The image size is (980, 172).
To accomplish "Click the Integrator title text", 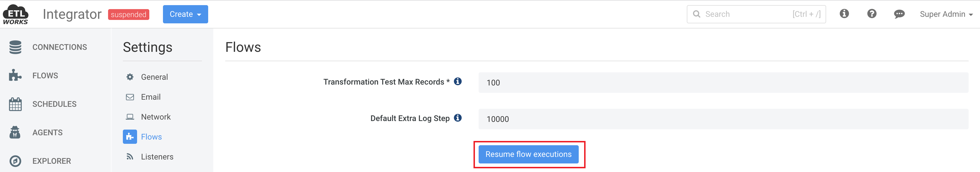I will (x=72, y=14).
